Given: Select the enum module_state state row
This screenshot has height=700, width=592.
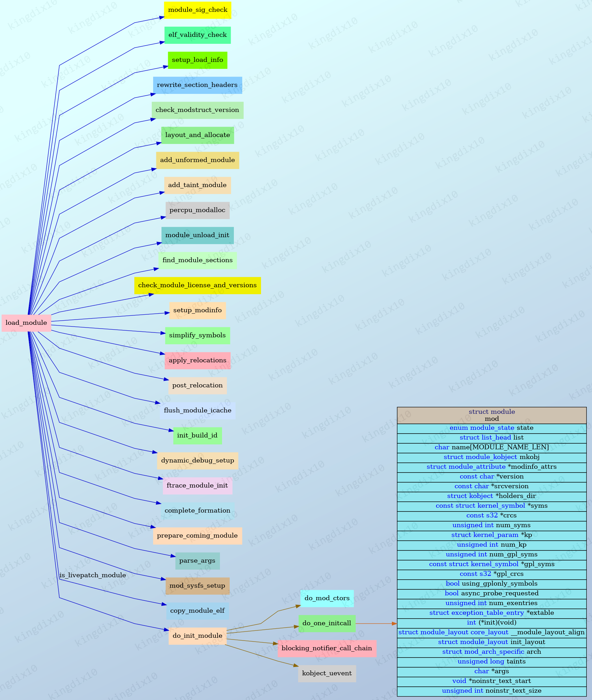Looking at the screenshot, I should point(492,428).
